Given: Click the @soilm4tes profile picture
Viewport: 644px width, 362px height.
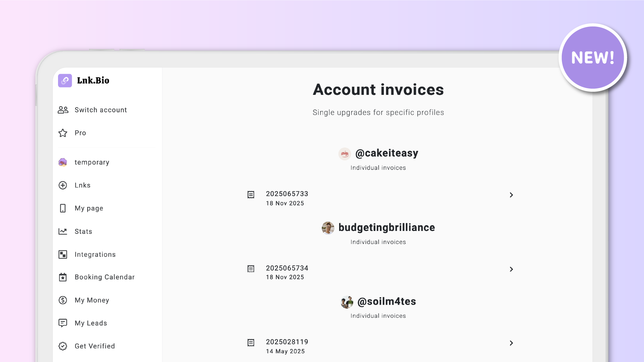Looking at the screenshot, I should click(x=347, y=302).
